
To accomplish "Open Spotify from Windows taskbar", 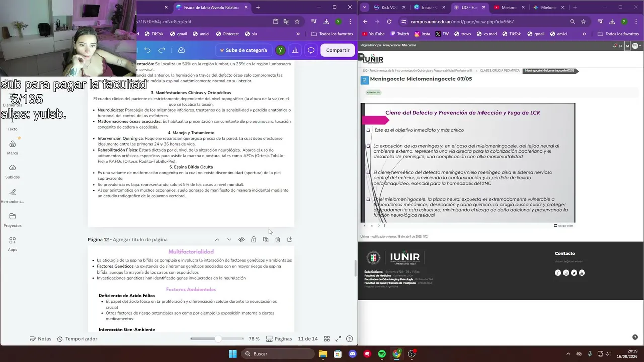I will (x=382, y=354).
